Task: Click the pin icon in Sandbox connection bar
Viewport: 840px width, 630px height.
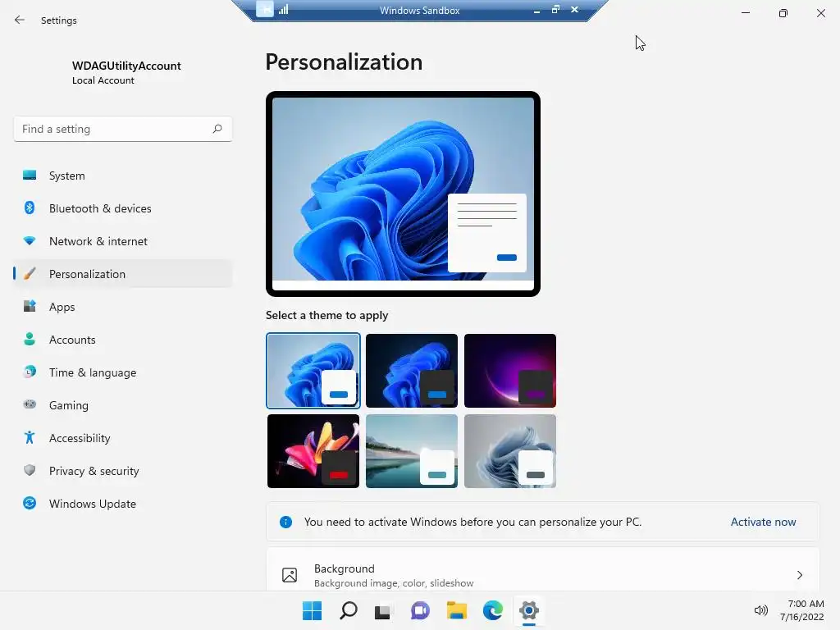Action: [x=265, y=9]
